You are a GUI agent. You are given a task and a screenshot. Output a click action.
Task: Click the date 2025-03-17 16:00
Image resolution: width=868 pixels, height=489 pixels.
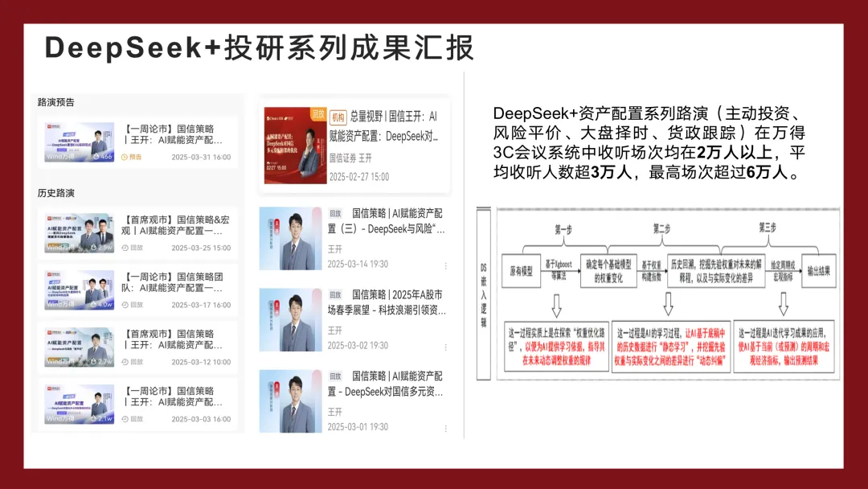click(201, 305)
